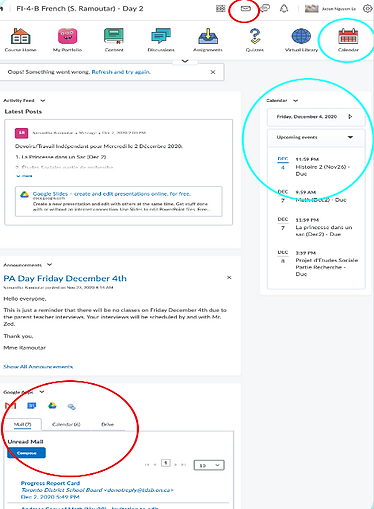Open the items-per-page dropdown
Image resolution: width=374 pixels, height=509 pixels.
(x=209, y=465)
